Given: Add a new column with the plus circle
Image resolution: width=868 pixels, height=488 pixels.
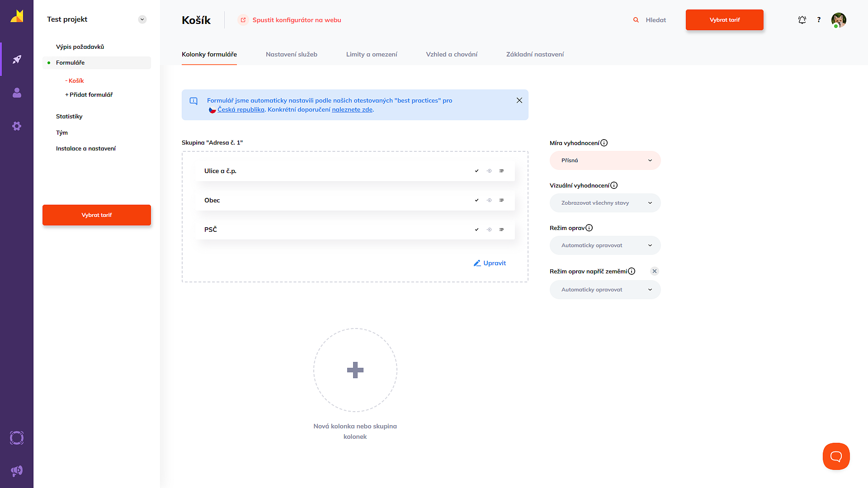Looking at the screenshot, I should pos(355,370).
